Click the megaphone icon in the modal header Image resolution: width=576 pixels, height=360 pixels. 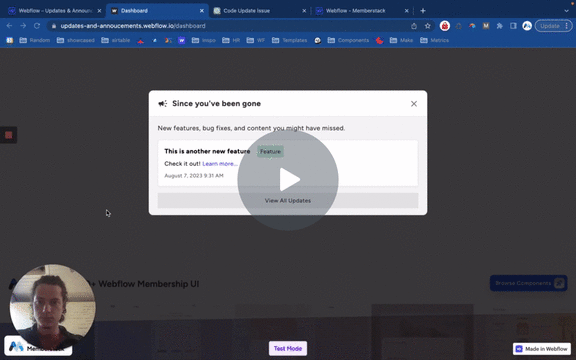162,104
